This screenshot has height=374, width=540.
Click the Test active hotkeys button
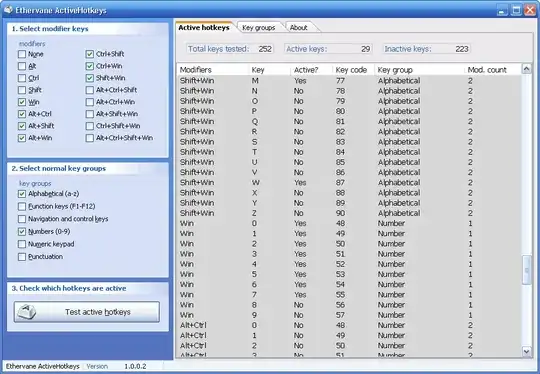tap(87, 312)
